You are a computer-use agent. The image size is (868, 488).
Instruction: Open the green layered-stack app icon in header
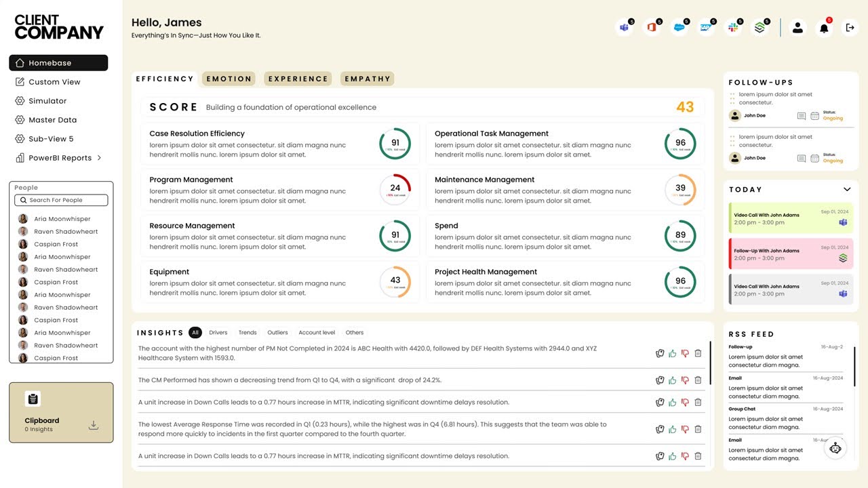(x=760, y=28)
